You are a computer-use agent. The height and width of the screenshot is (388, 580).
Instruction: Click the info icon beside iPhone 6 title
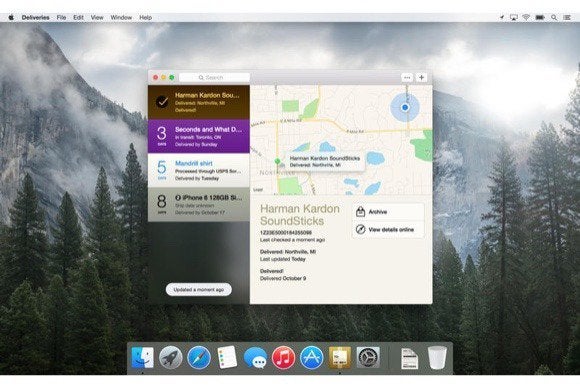click(178, 198)
